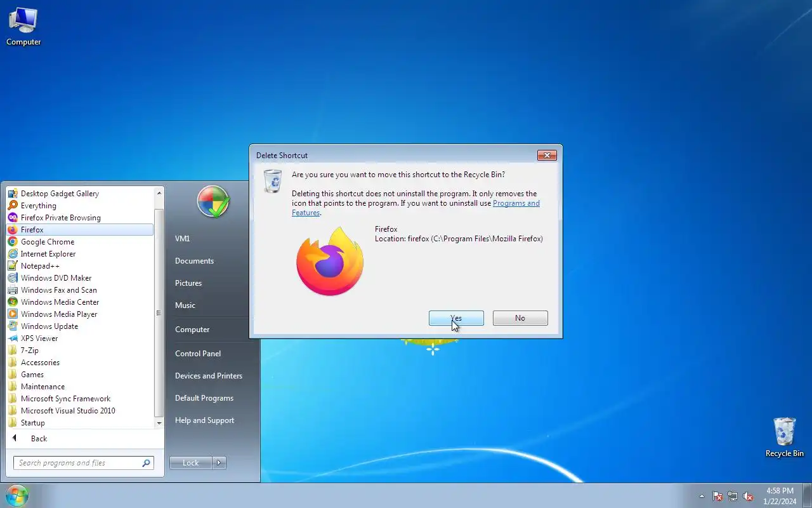Viewport: 812px width, 508px height.
Task: Close the Delete Shortcut dialog
Action: click(x=547, y=155)
